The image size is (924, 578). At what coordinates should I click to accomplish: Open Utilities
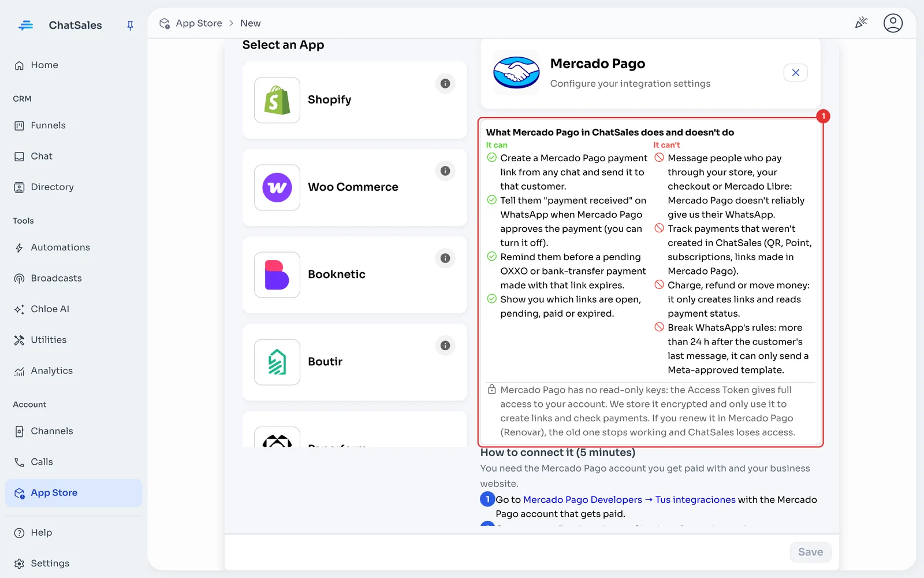coord(73,340)
